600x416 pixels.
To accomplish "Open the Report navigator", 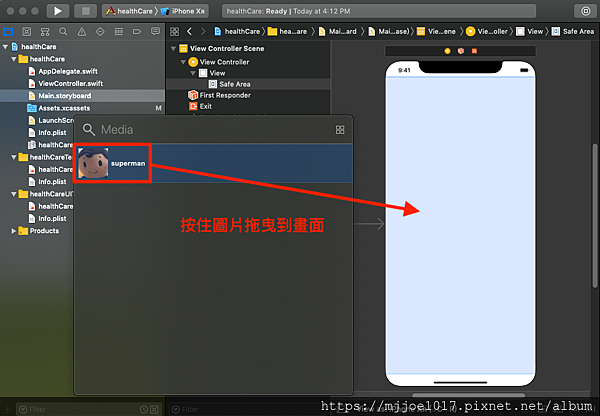I will tap(155, 31).
